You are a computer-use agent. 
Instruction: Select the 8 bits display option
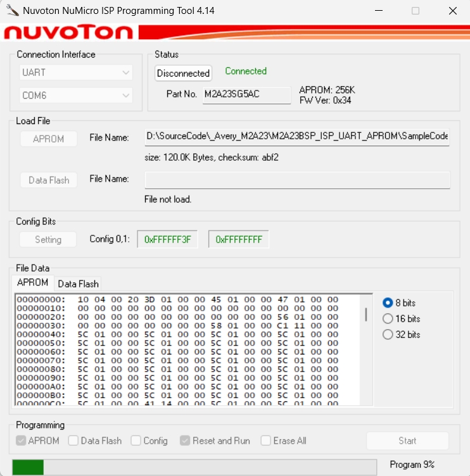pos(388,303)
